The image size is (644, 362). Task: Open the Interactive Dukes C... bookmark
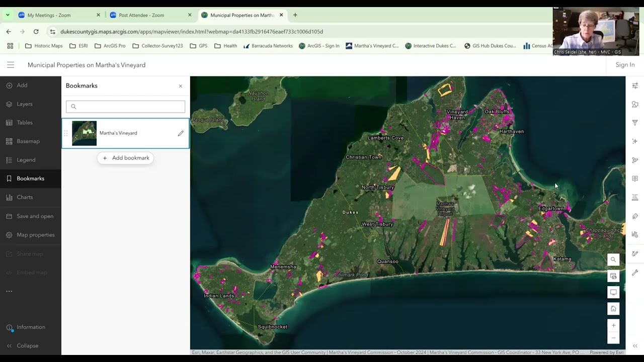coord(431,46)
